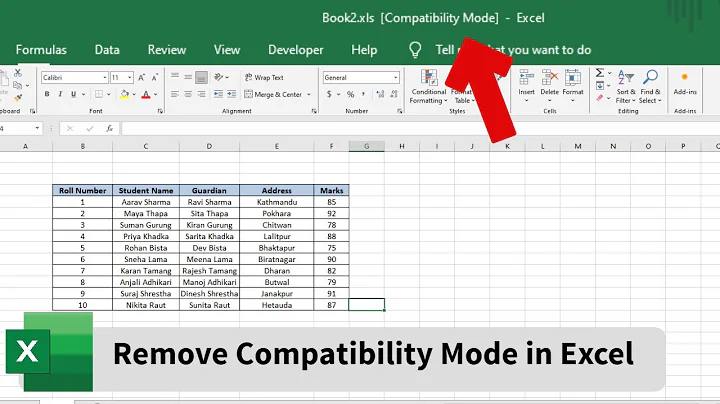Open Conditional Formatting
The width and height of the screenshot is (720, 404).
(428, 87)
